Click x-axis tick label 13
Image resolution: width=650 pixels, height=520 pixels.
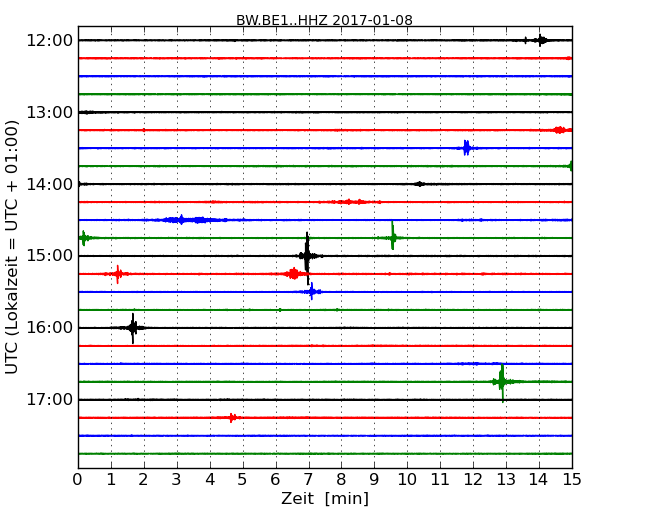click(506, 480)
